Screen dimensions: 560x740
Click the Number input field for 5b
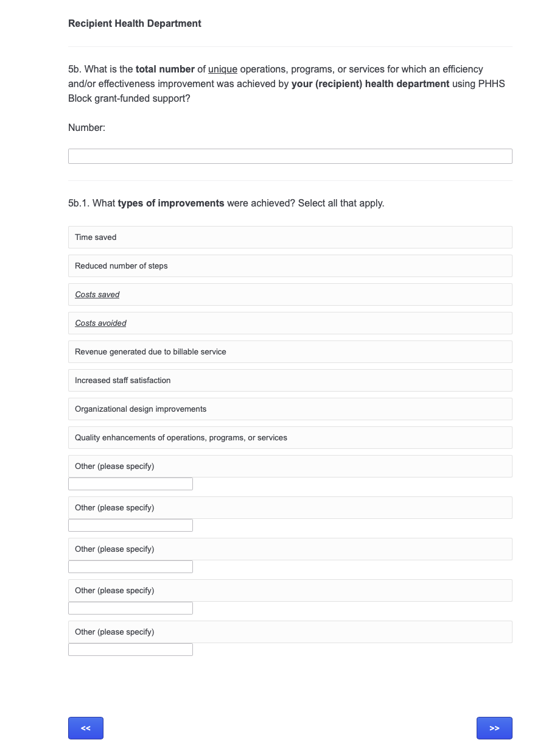pyautogui.click(x=290, y=157)
